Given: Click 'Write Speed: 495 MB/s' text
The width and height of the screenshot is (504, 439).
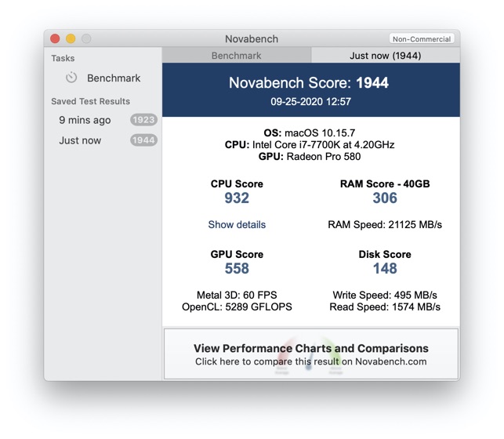Looking at the screenshot, I should 385,295.
